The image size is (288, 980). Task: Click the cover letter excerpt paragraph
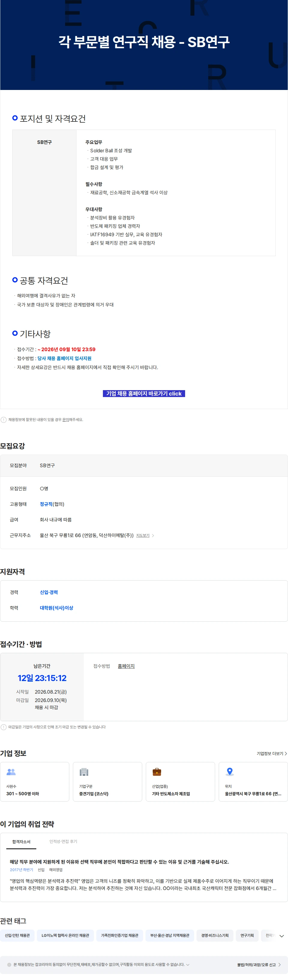pyautogui.click(x=143, y=885)
